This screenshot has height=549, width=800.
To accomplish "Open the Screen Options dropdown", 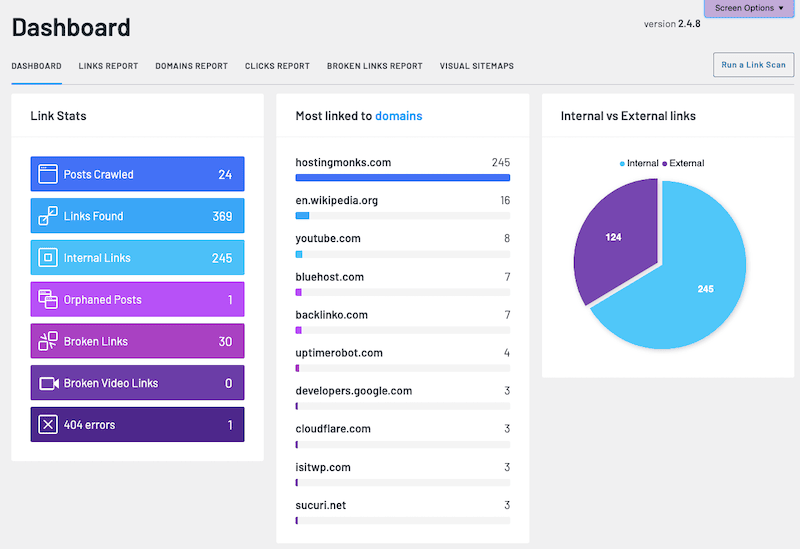I will [749, 8].
